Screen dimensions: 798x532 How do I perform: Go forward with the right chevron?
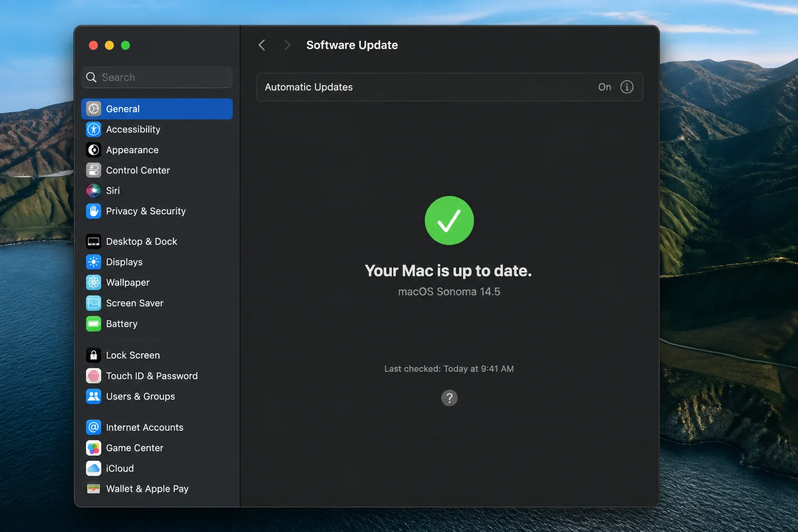click(287, 45)
